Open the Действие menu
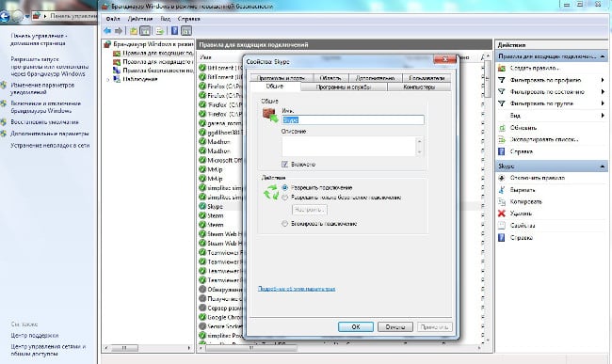 coord(139,19)
